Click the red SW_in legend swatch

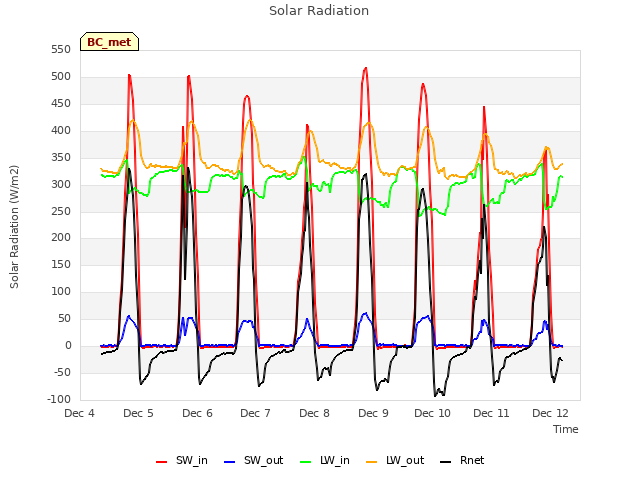coord(162,462)
